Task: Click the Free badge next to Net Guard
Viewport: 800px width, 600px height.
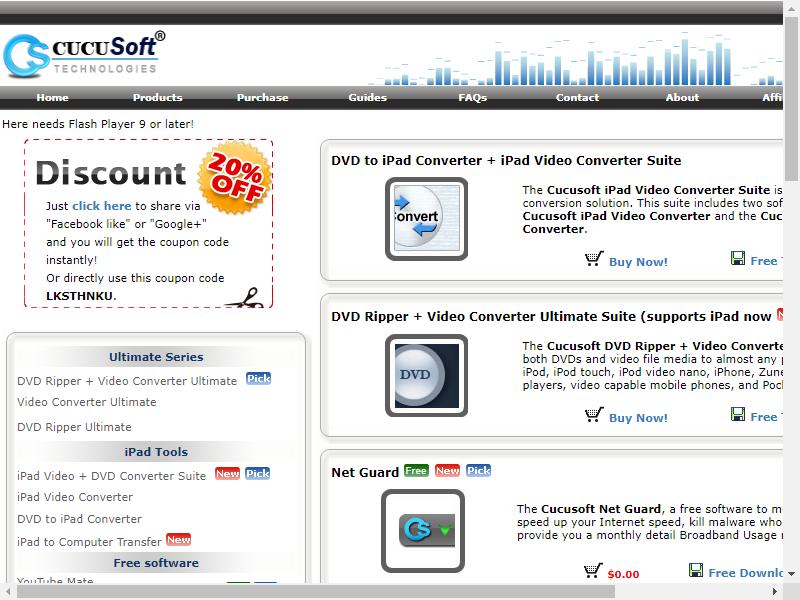Action: pyautogui.click(x=416, y=470)
